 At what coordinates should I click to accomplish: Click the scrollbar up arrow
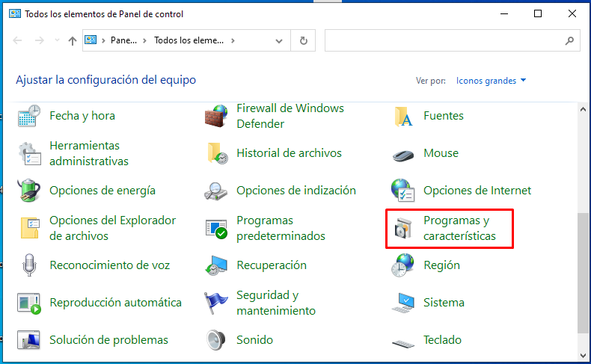[x=583, y=110]
